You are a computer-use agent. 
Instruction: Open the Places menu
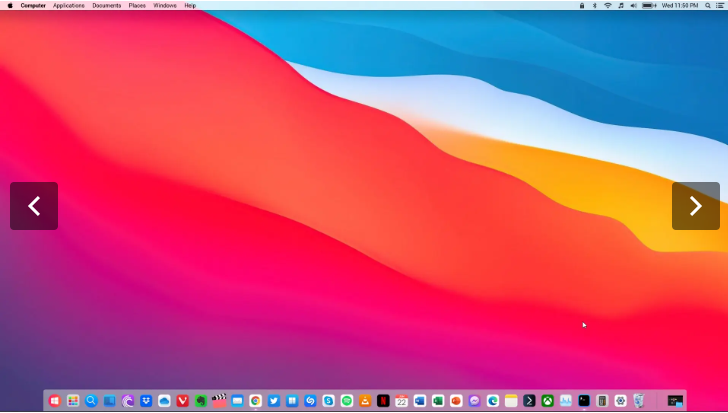[x=137, y=5]
